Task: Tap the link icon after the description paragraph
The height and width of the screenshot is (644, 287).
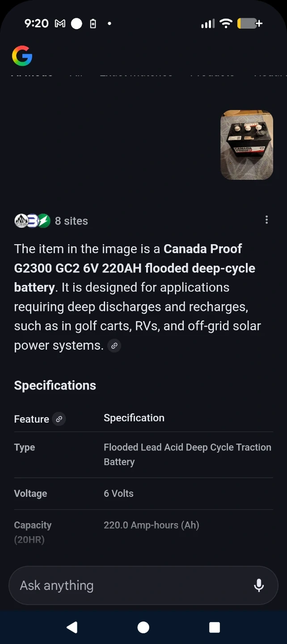Action: [114, 346]
